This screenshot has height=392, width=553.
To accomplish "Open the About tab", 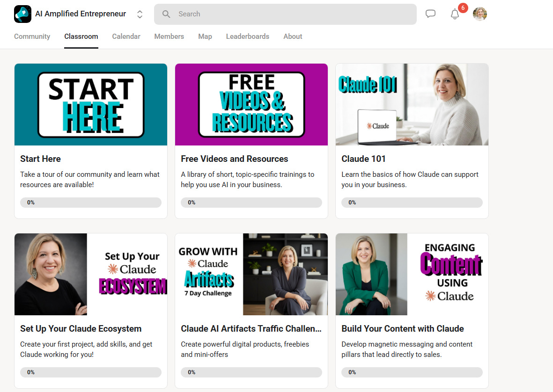I will pyautogui.click(x=293, y=36).
